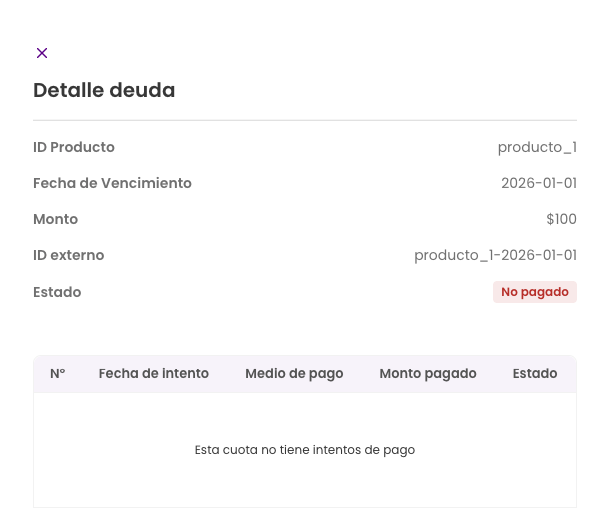
Task: Click the Estado table column header
Action: (535, 373)
